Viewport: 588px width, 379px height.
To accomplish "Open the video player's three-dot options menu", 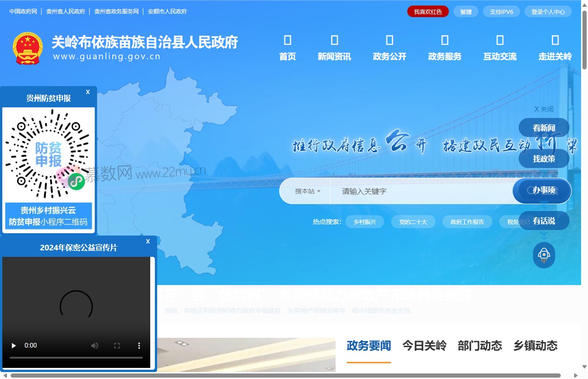I will (x=139, y=345).
